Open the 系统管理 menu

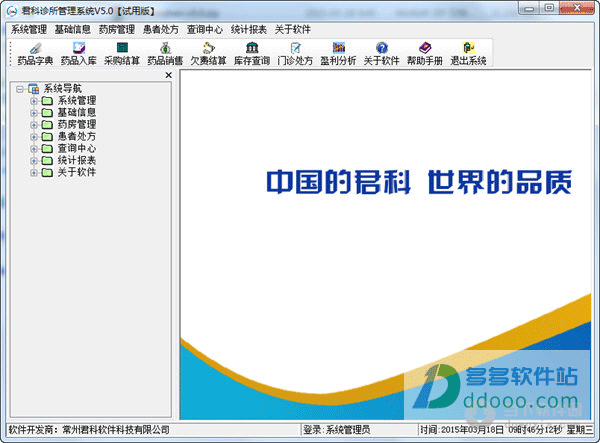coord(29,29)
